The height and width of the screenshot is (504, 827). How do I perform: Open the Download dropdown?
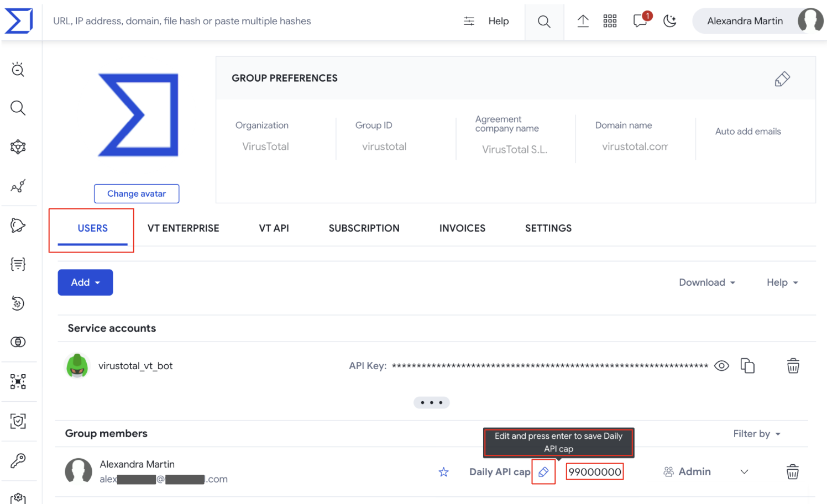(x=707, y=282)
